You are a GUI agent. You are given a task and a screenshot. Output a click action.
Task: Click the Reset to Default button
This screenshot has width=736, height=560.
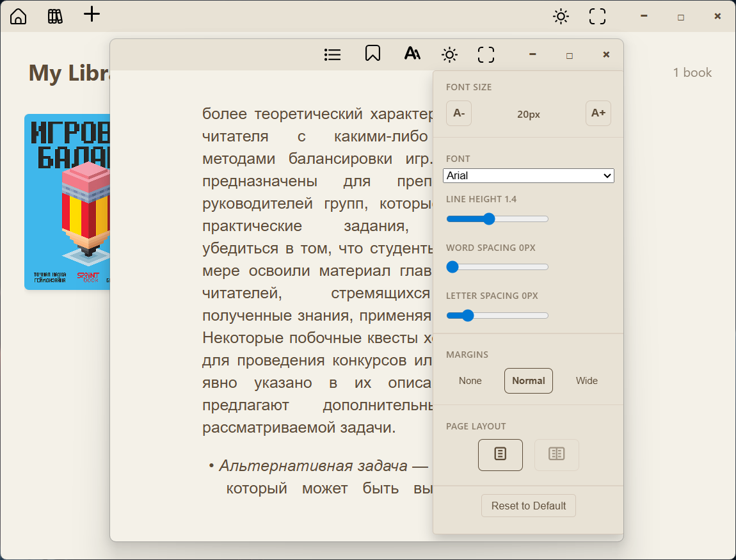[x=529, y=506]
